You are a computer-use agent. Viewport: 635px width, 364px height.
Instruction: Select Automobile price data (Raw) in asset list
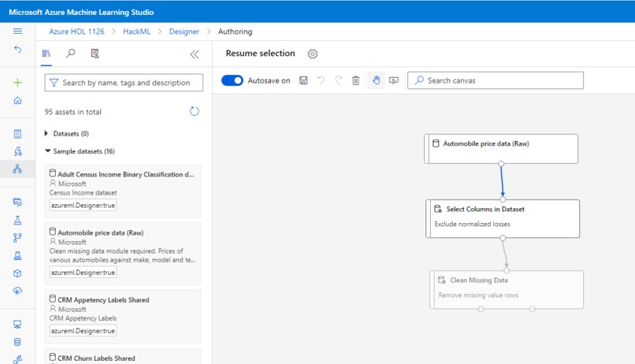point(123,254)
